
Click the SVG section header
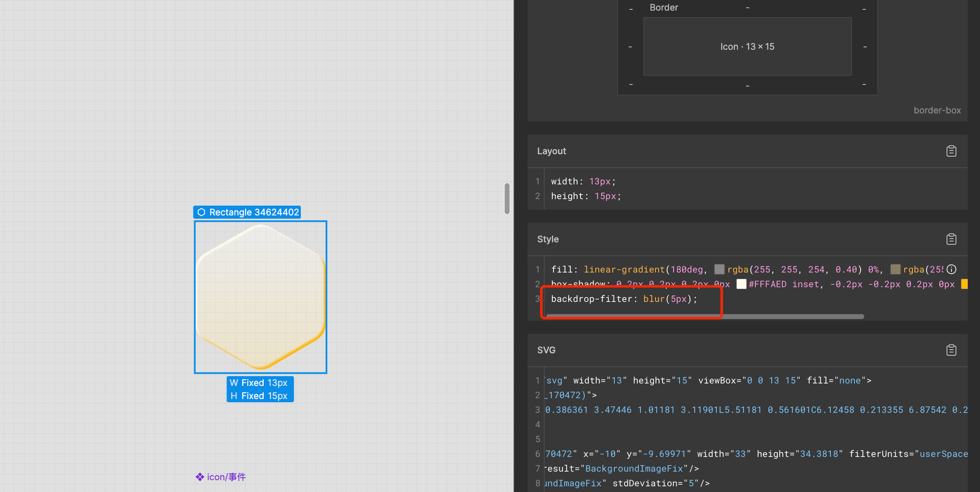[x=747, y=350]
